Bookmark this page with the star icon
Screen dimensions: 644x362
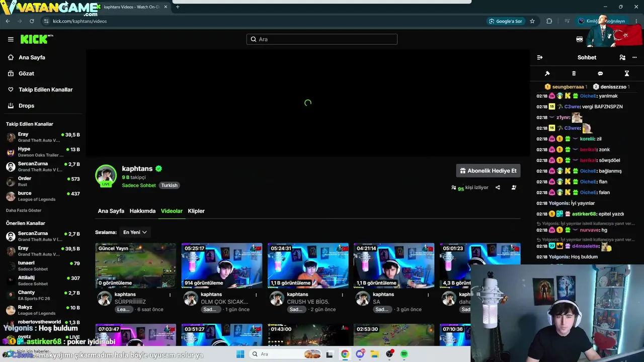click(532, 21)
